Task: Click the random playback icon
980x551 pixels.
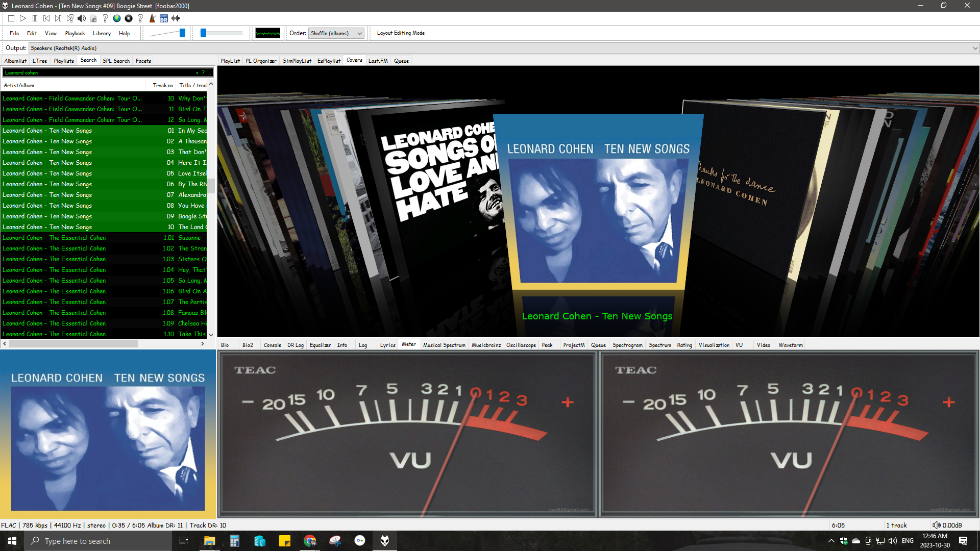Action: coord(70,18)
